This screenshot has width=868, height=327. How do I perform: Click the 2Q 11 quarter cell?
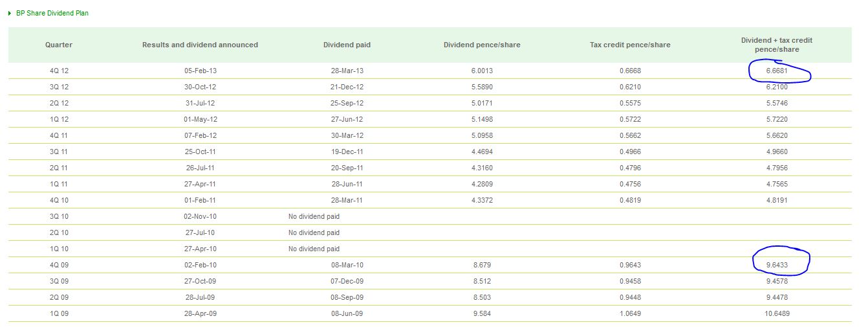(x=59, y=168)
